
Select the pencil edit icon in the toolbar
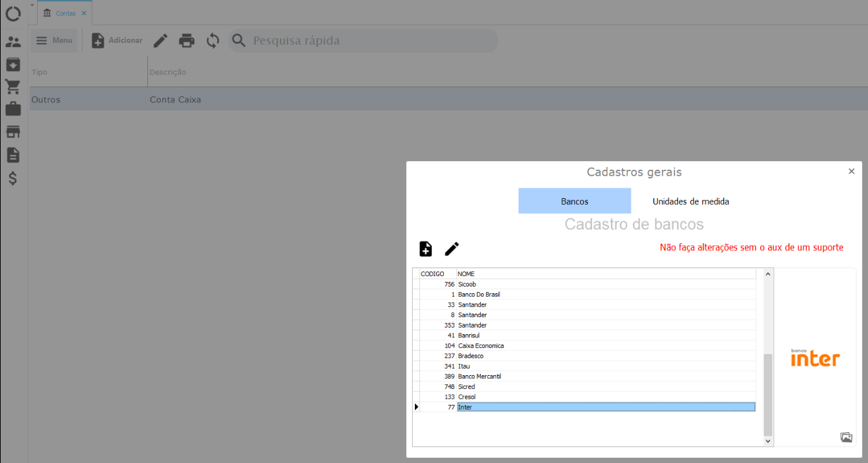click(160, 40)
